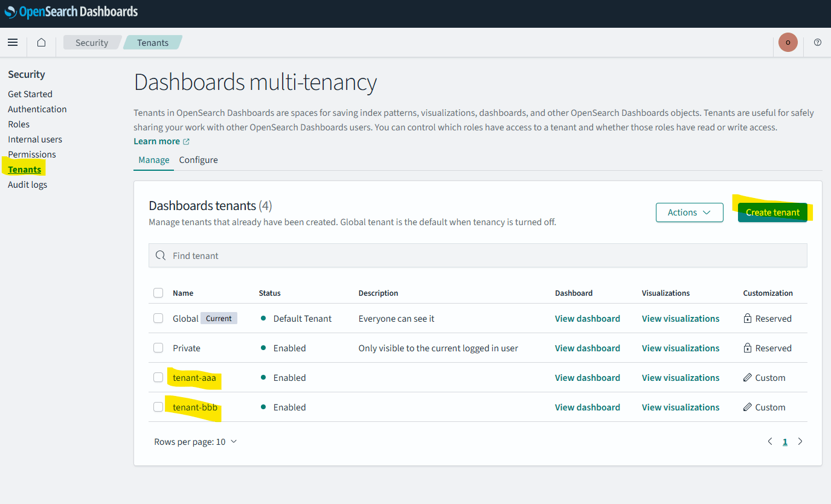The width and height of the screenshot is (831, 504).
Task: Check the tenant-bbb checkbox
Action: (x=158, y=407)
